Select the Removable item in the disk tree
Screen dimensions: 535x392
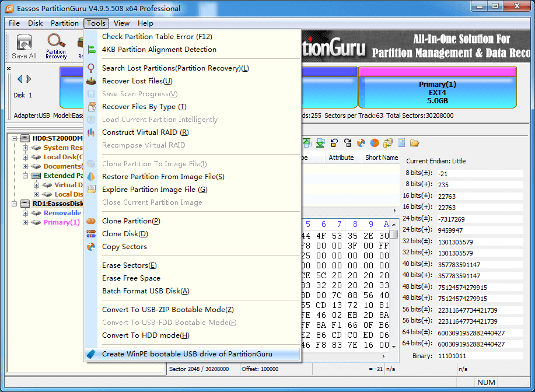(x=62, y=213)
